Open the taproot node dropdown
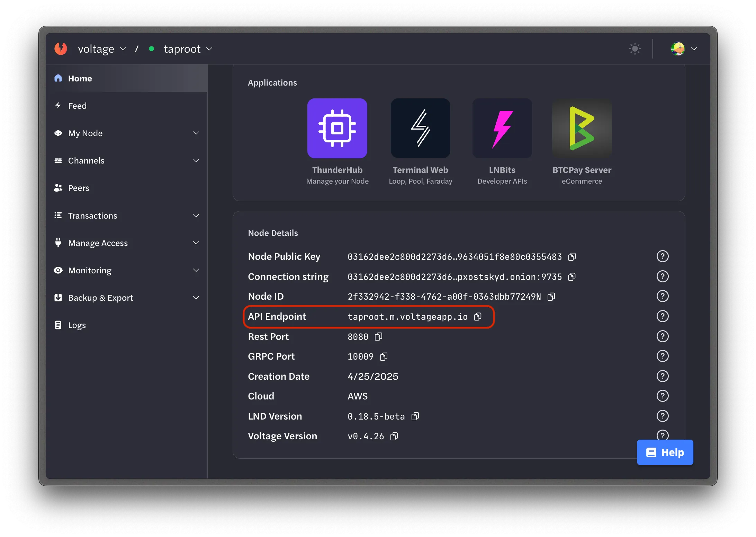The image size is (756, 537). [x=209, y=49]
